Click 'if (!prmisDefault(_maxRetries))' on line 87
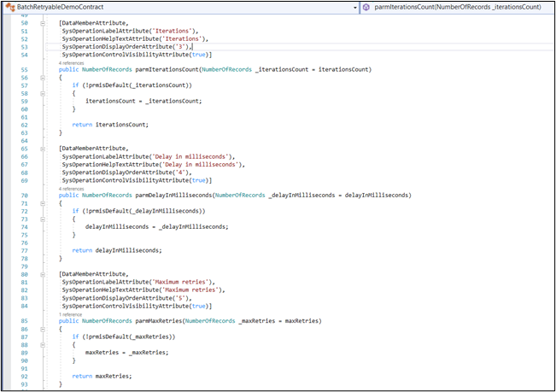 pyautogui.click(x=124, y=336)
